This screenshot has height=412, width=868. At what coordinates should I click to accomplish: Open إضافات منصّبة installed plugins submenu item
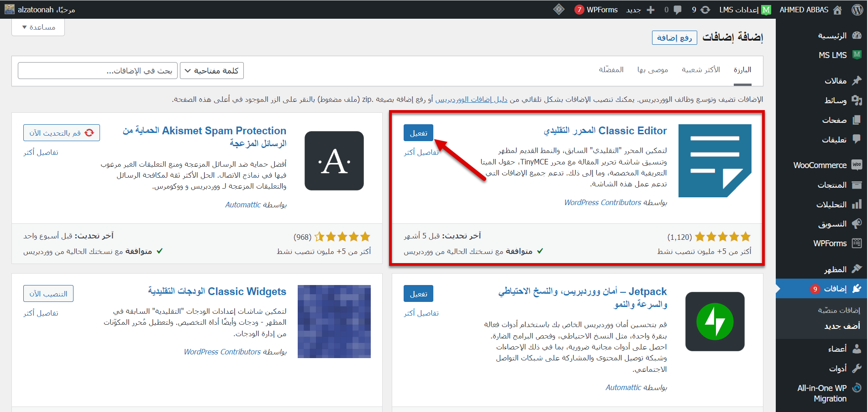pos(839,310)
